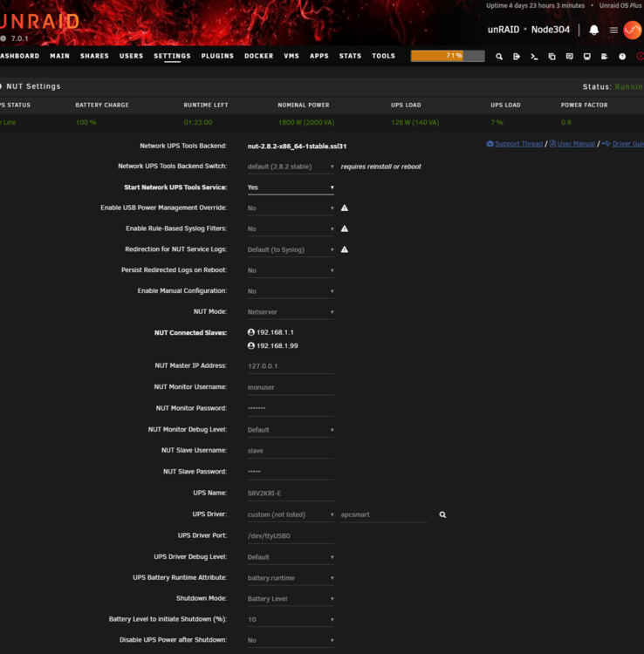Open the Shutdown Mode dropdown
The image size is (644, 654).
click(x=291, y=599)
